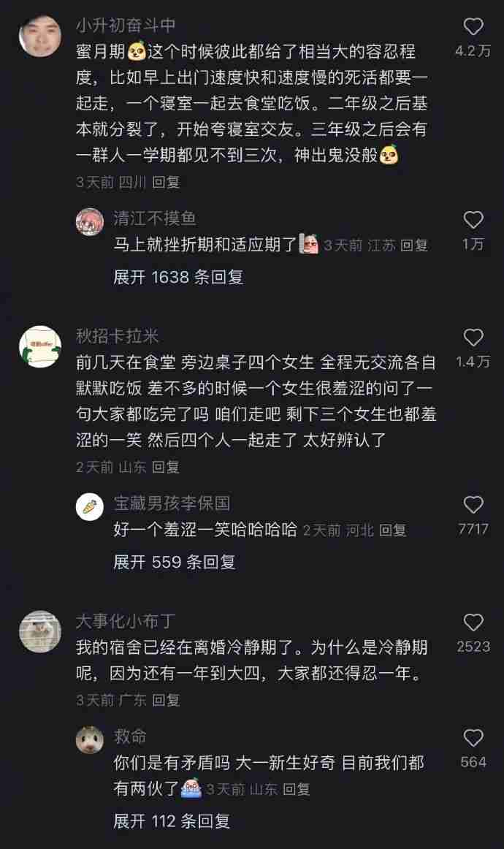This screenshot has width=504, height=849.
Task: Like 宝藏男孩李保国's reply
Action: [473, 505]
